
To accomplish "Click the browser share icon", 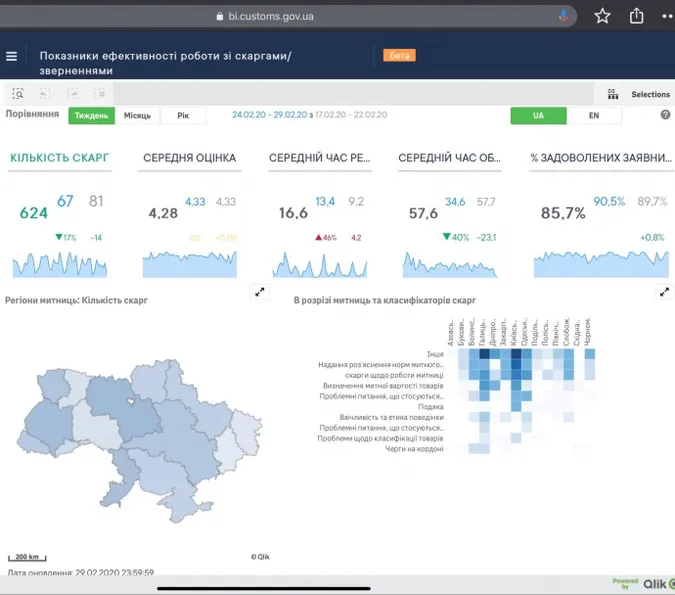I will [x=636, y=16].
